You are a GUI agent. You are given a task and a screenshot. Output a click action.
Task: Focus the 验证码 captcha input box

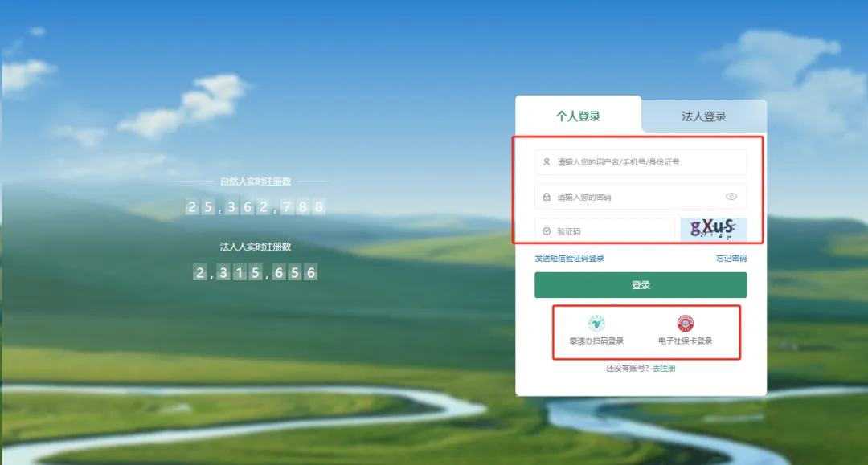tap(604, 231)
